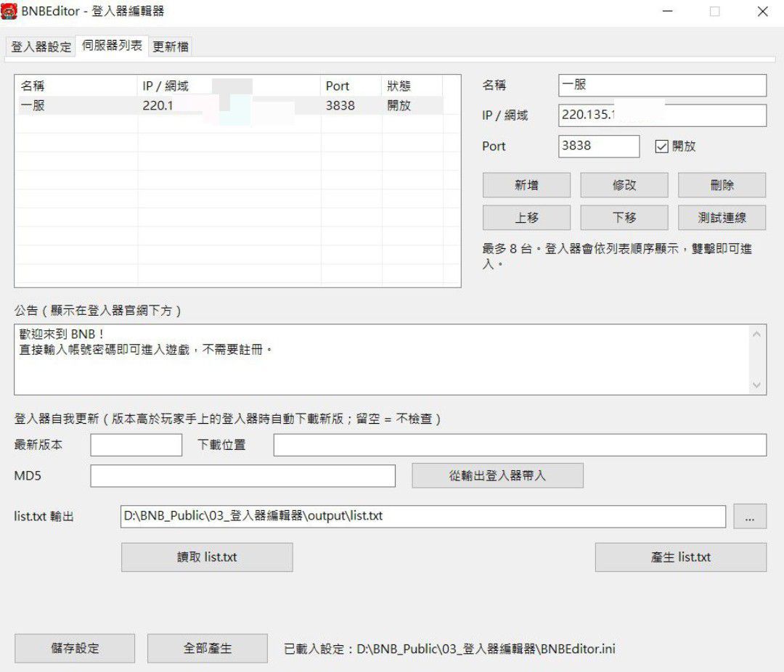Toggle the 開放 checkbox
The width and height of the screenshot is (784, 672).
click(x=661, y=147)
